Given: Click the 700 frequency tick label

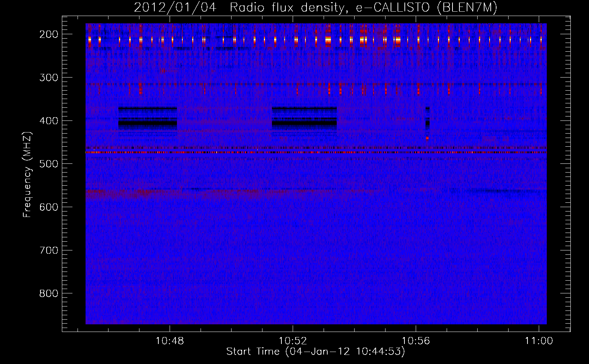Looking at the screenshot, I should [49, 250].
